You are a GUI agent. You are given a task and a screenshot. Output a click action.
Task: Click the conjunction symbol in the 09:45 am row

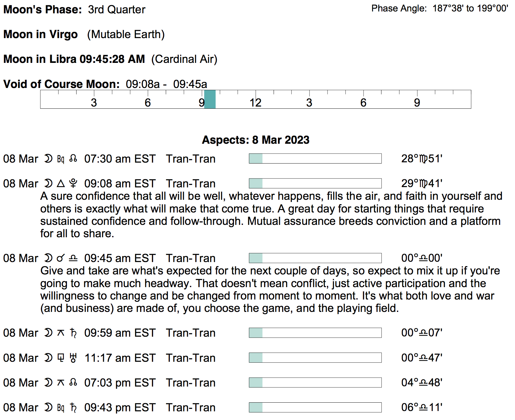61,258
